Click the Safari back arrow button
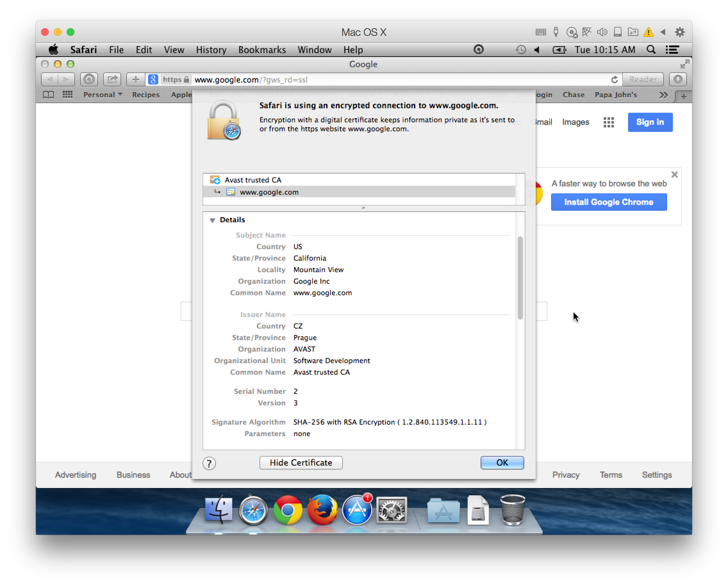This screenshot has height=586, width=728. click(x=49, y=80)
